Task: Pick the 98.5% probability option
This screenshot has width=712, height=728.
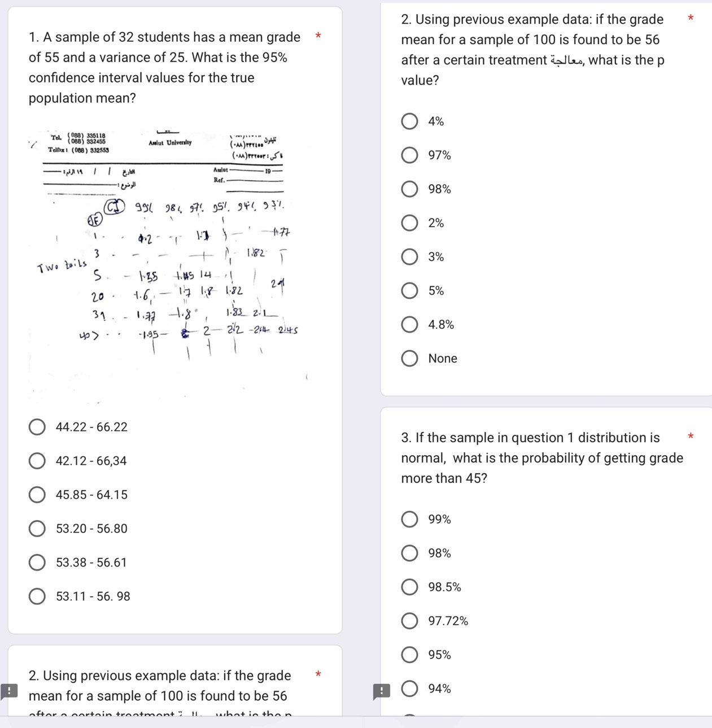Action: pos(409,587)
